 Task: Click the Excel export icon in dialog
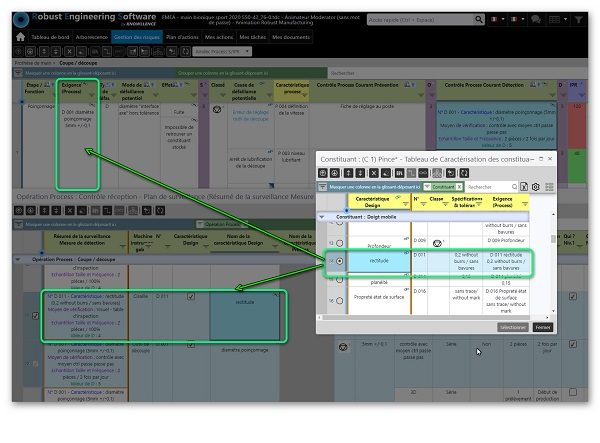[x=523, y=187]
